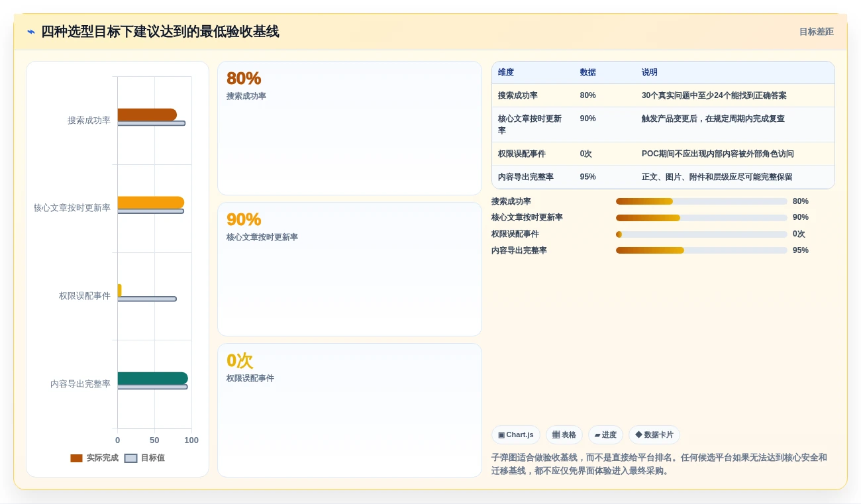
Task: Click the 核心文章按时更新率 progress bar
Action: pyautogui.click(x=701, y=218)
